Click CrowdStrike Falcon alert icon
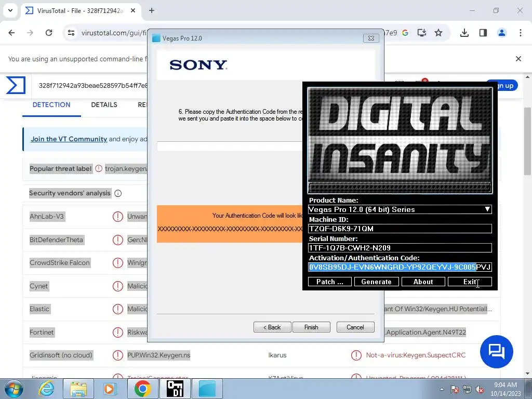This screenshot has height=399, width=532. [x=118, y=262]
